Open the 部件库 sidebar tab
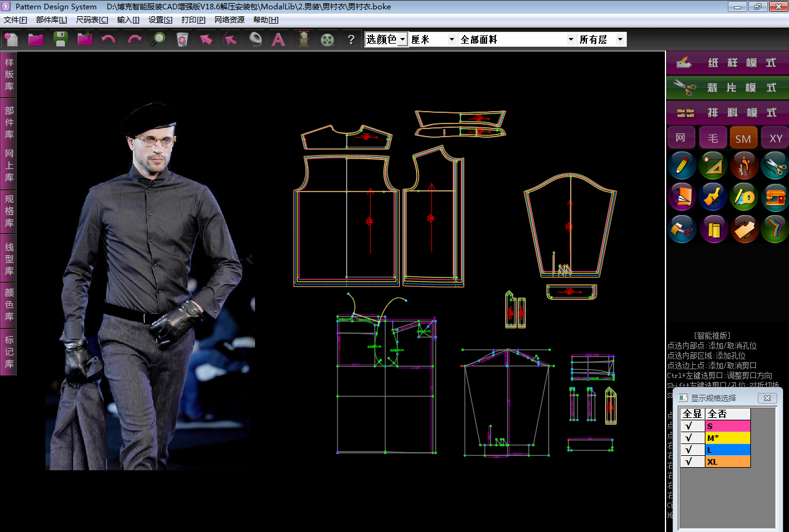This screenshot has height=532, width=789. (9, 123)
